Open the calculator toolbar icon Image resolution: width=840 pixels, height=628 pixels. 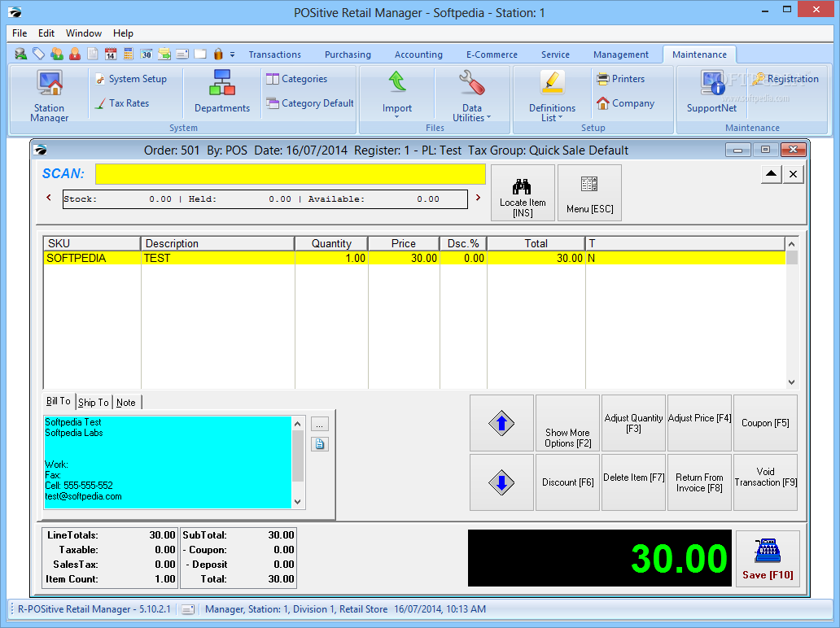pos(128,54)
